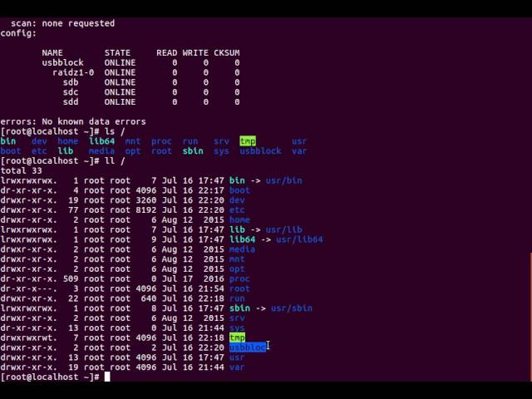Click the 'config:' label
Viewport: 532px width, 399px height.
point(18,33)
